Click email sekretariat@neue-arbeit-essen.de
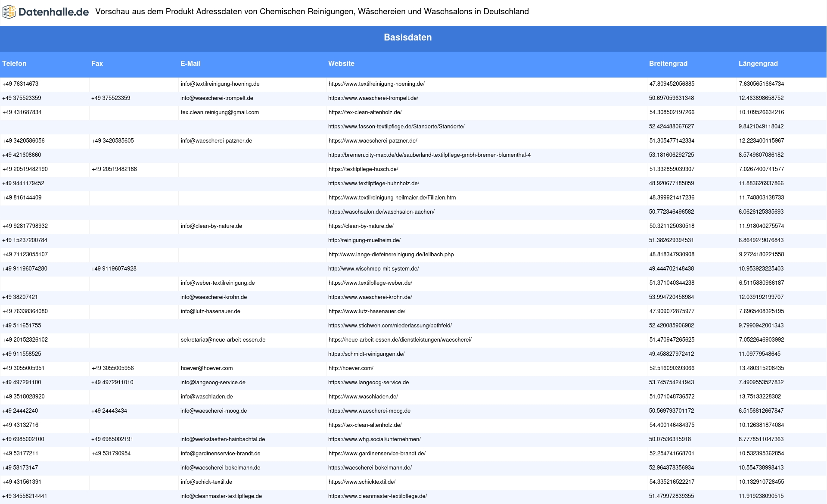Viewport: 827px width, 504px height. coord(223,340)
